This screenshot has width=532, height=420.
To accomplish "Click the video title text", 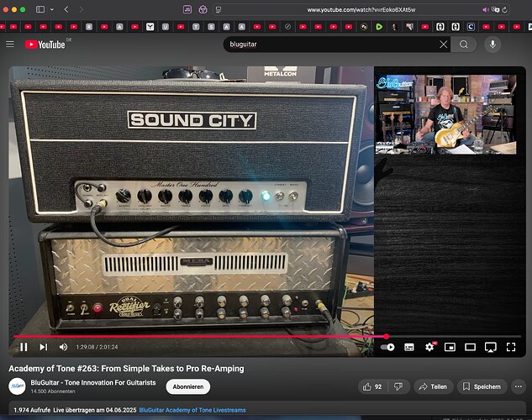I will click(x=126, y=369).
